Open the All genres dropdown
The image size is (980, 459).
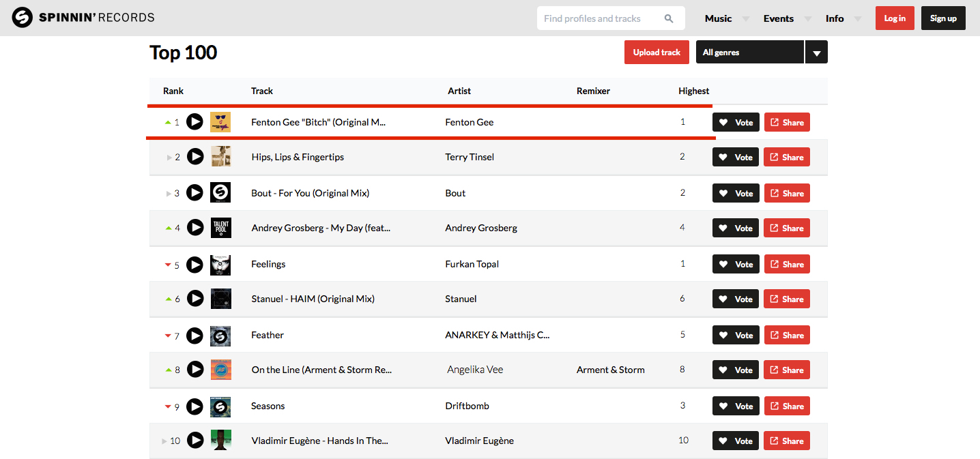pos(750,52)
